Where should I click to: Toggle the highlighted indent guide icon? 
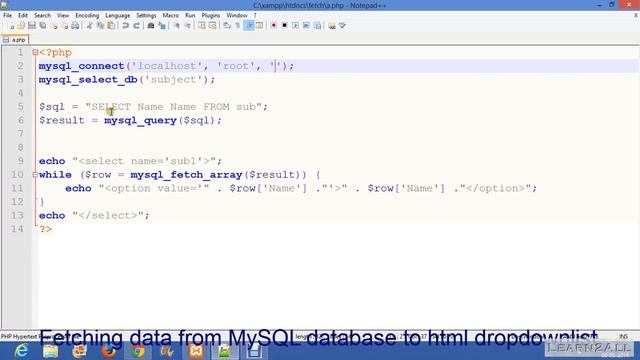[249, 26]
